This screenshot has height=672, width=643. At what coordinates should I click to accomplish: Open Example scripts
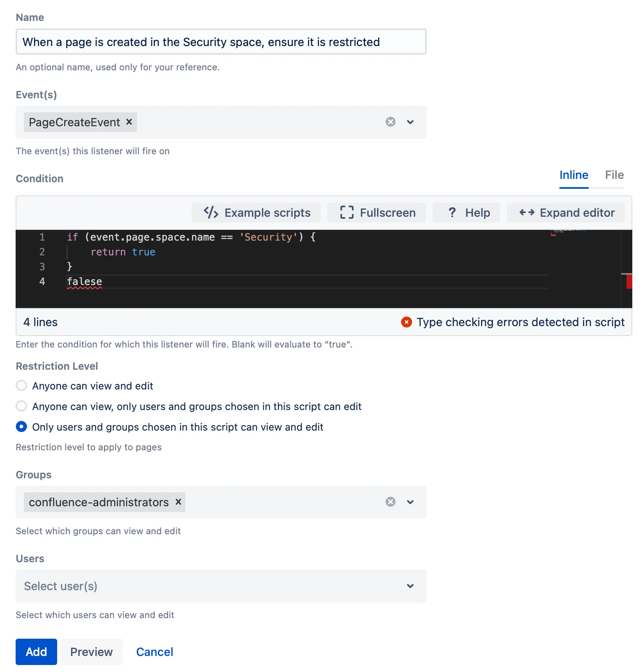(x=257, y=213)
